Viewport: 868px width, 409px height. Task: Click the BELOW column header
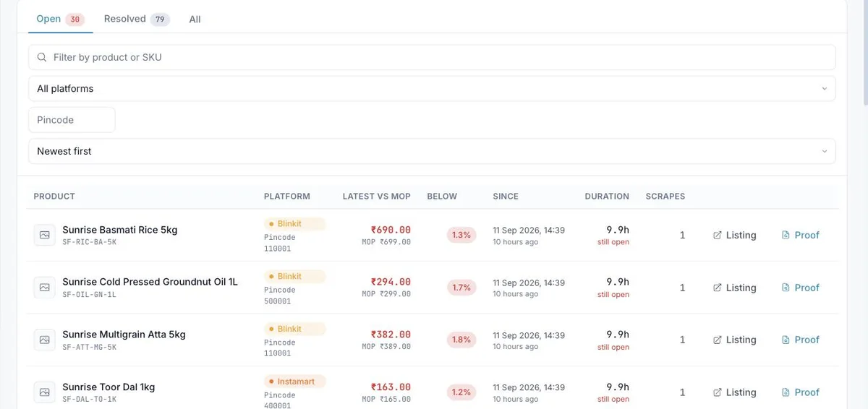pos(442,197)
